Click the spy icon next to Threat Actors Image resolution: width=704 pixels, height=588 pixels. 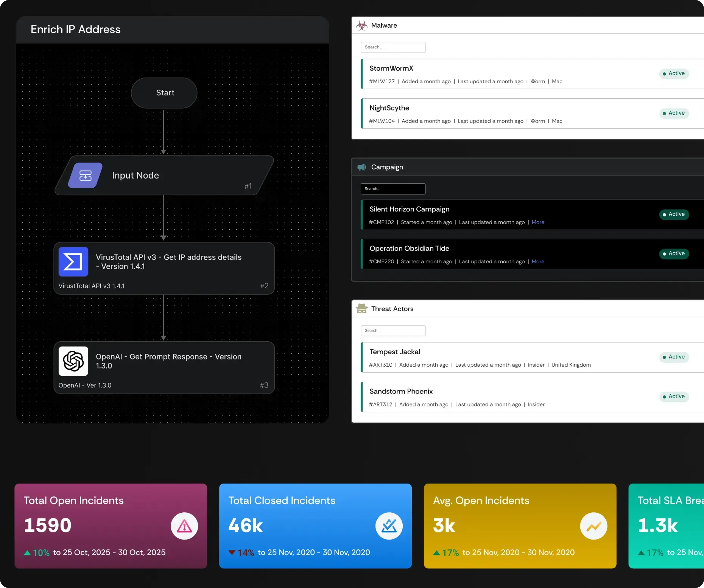point(361,308)
